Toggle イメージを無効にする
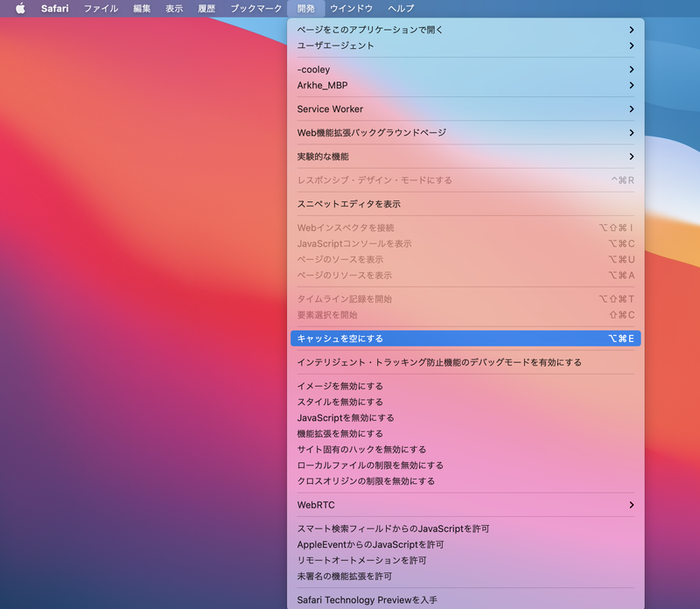 click(x=465, y=386)
